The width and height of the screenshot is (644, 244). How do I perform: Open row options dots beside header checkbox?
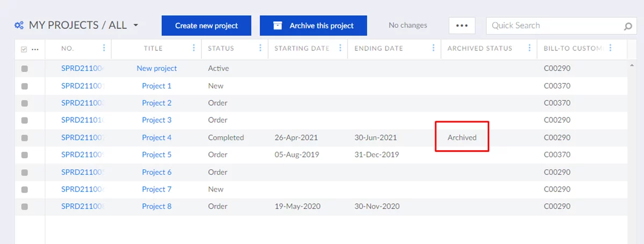tap(35, 49)
